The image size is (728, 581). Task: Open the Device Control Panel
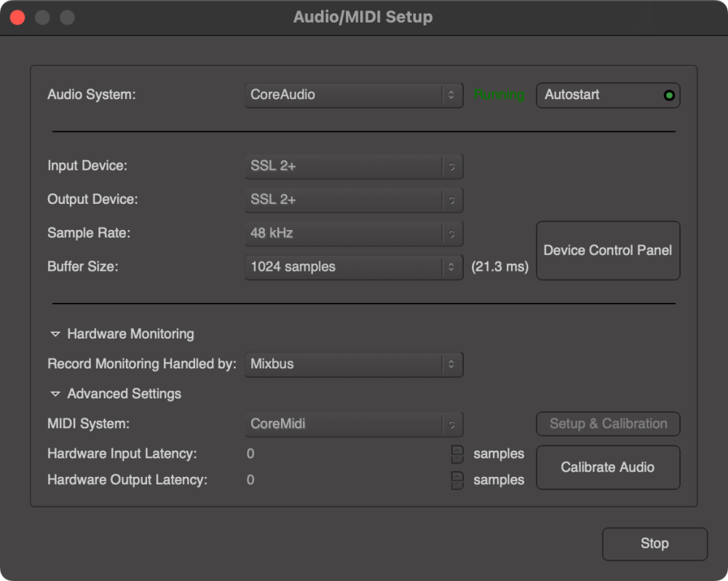608,250
